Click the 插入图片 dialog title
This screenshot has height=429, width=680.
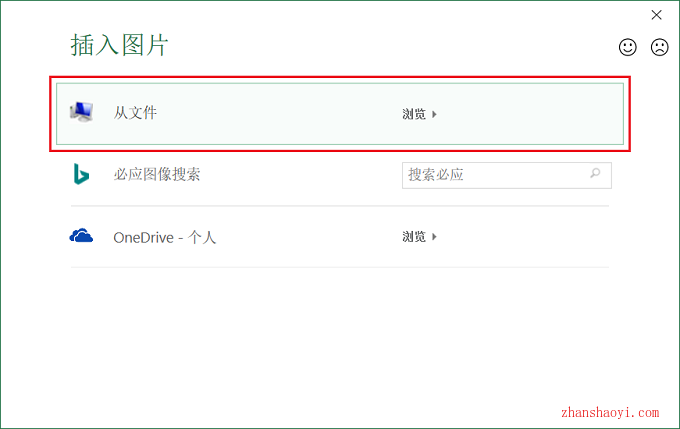119,45
